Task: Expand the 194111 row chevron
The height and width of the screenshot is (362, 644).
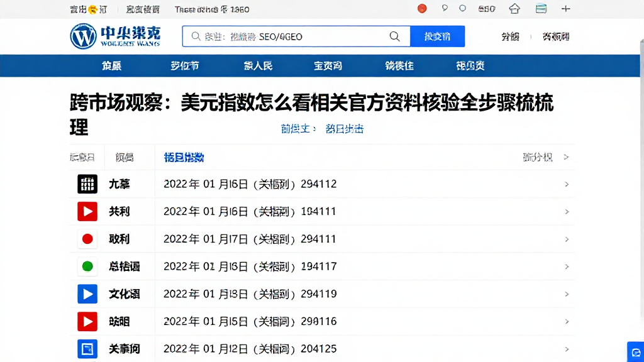Action: [567, 212]
